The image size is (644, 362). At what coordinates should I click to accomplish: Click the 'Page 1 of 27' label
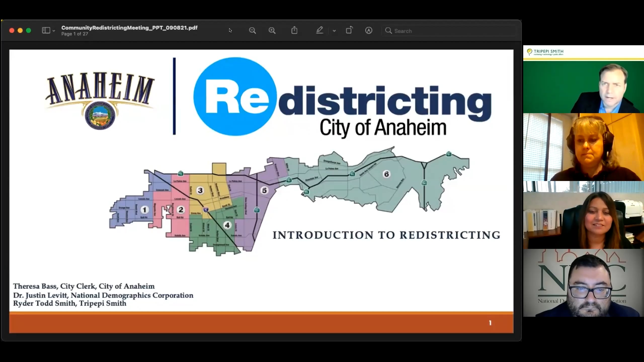(75, 34)
